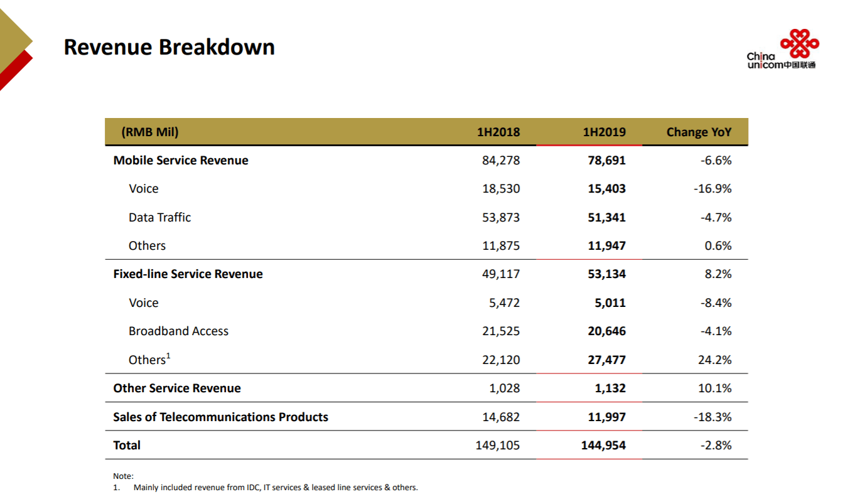Screen dimensions: 848x504
Task: Click the Revenue Breakdown slide title
Action: click(169, 47)
